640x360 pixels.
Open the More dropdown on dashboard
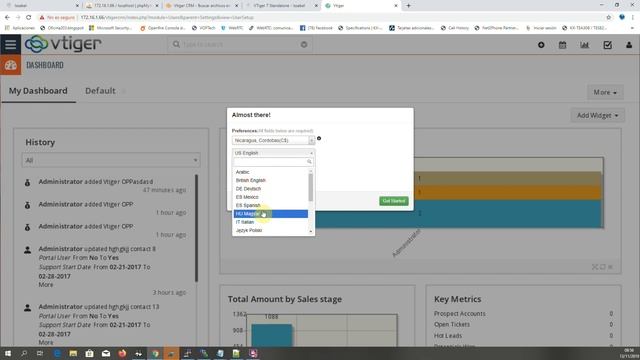click(605, 92)
